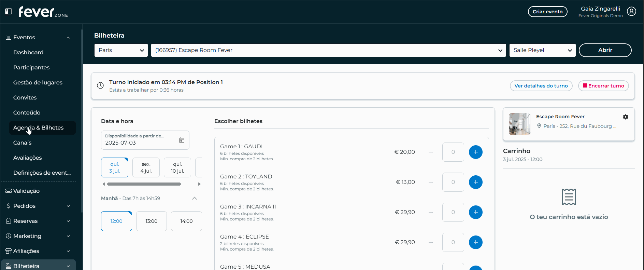Collapse the Manhã time slots section
Viewport: 644px width, 270px height.
(195, 198)
